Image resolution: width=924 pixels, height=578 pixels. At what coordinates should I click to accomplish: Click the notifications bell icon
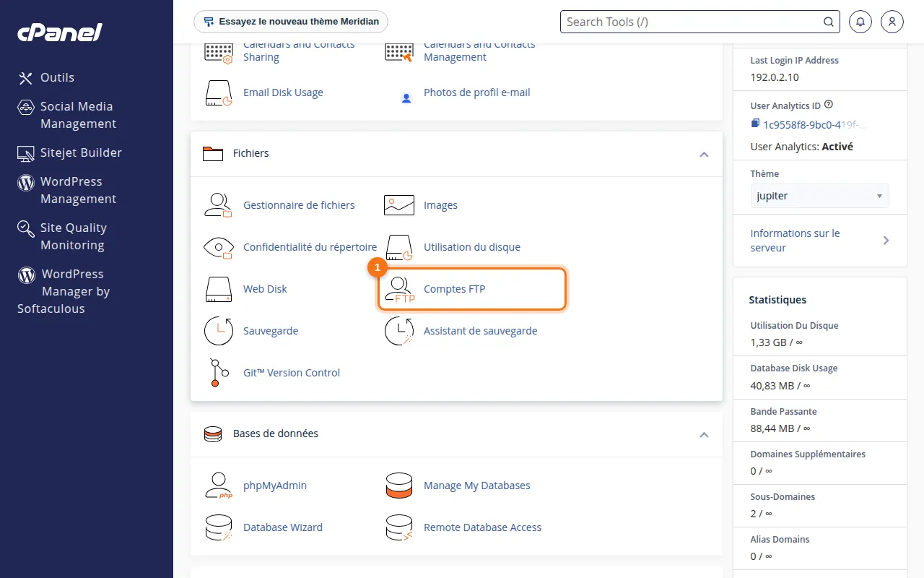tap(860, 22)
